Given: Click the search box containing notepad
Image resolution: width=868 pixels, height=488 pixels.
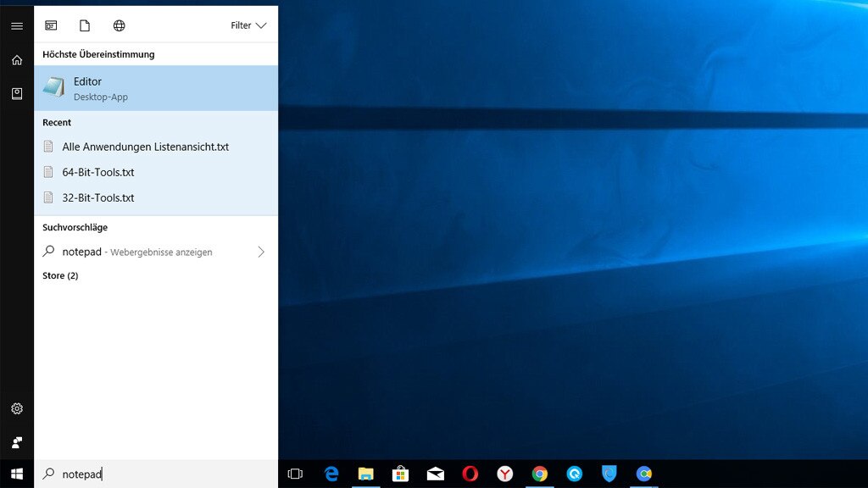Looking at the screenshot, I should tap(156, 474).
